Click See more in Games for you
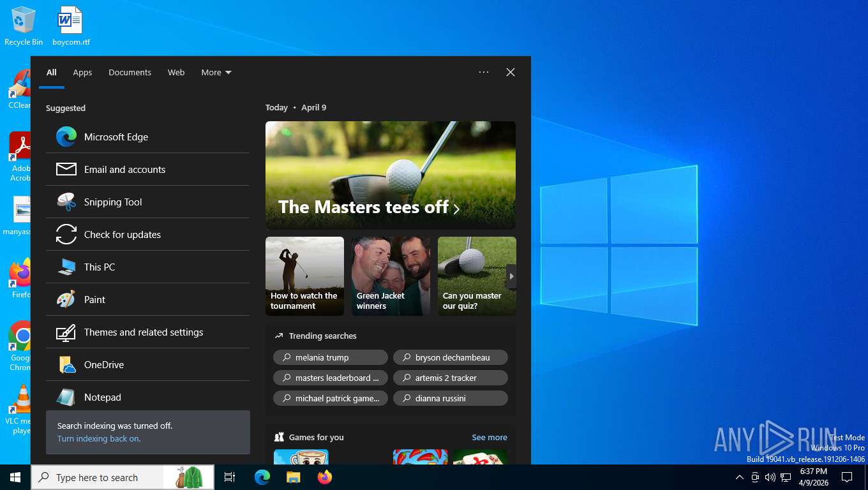This screenshot has width=868, height=490. coord(490,437)
